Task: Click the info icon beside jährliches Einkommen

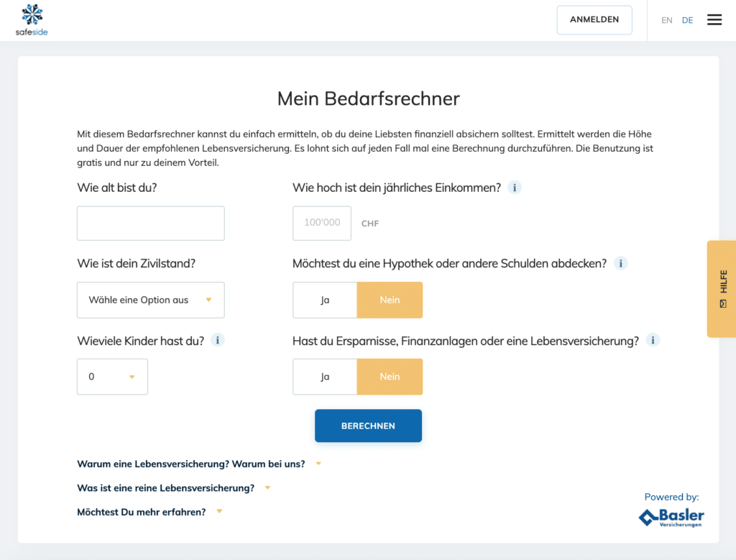Action: pyautogui.click(x=514, y=187)
